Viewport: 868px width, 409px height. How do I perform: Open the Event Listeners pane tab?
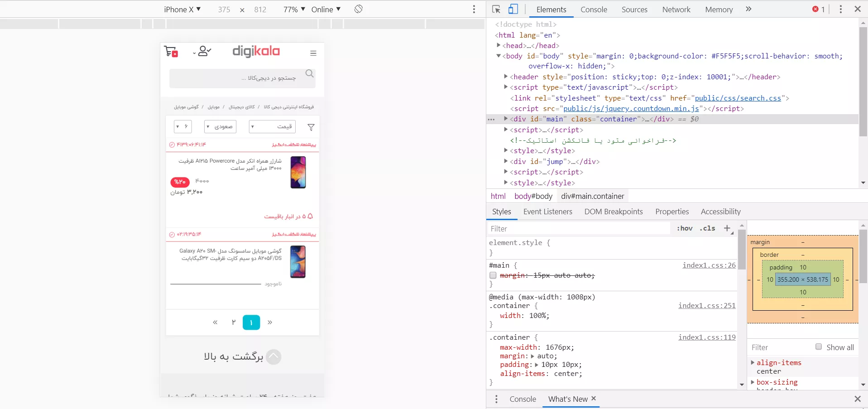pos(548,212)
